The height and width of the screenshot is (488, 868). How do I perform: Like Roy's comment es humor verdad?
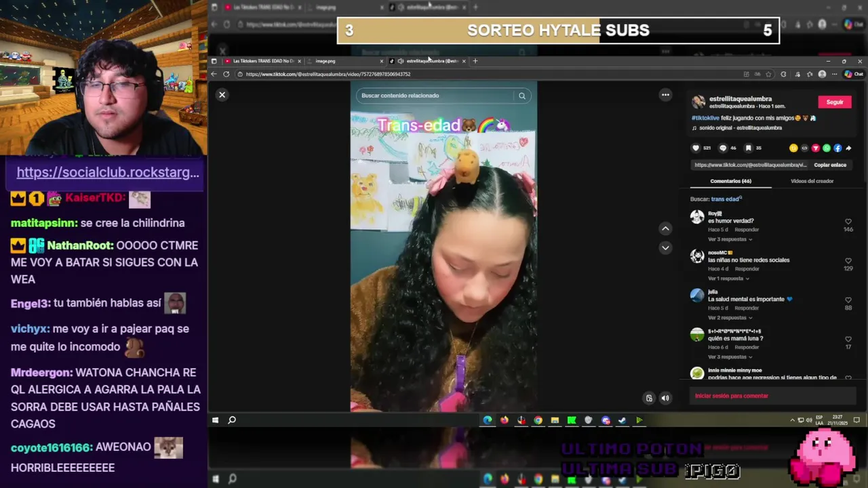(848, 222)
